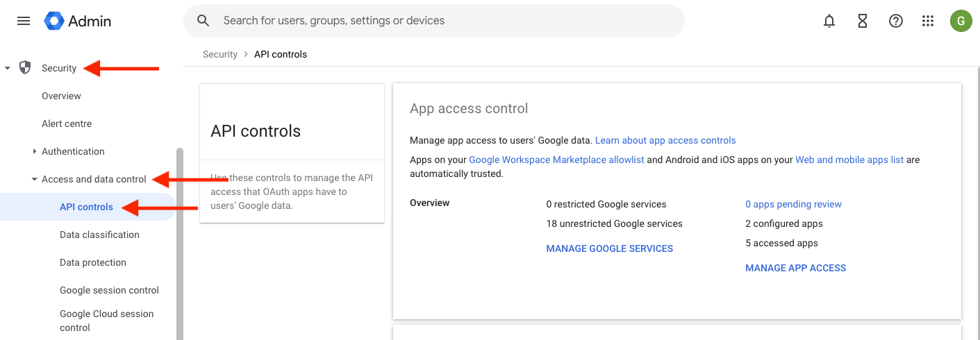Collapse the Security section arrow
The width and height of the screenshot is (980, 340).
[x=8, y=68]
